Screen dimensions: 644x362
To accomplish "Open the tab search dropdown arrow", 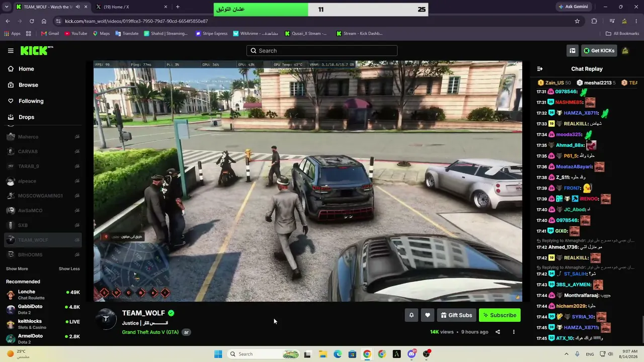I will [7, 7].
